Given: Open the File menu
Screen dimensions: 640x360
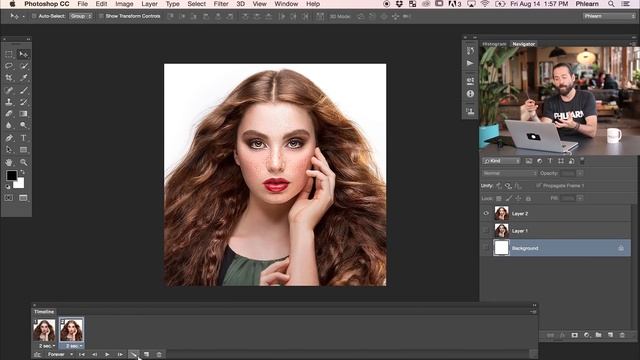Looking at the screenshot, I should pyautogui.click(x=82, y=4).
